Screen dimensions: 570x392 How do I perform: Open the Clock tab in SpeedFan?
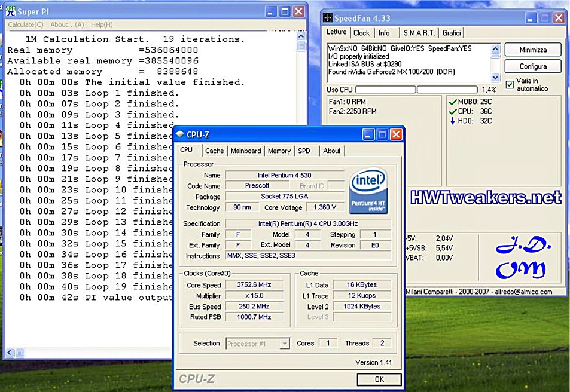coord(361,33)
